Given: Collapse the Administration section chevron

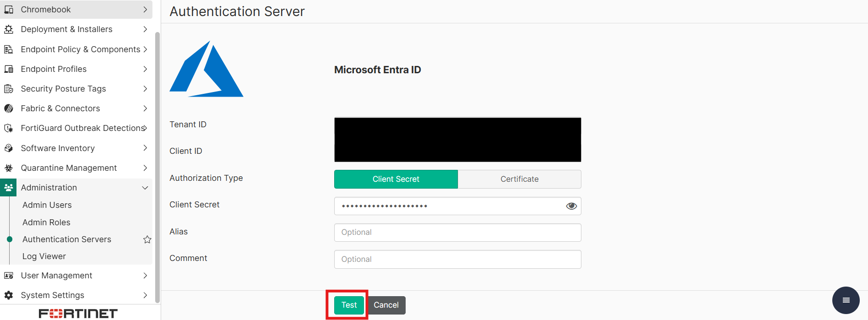Looking at the screenshot, I should [x=145, y=188].
